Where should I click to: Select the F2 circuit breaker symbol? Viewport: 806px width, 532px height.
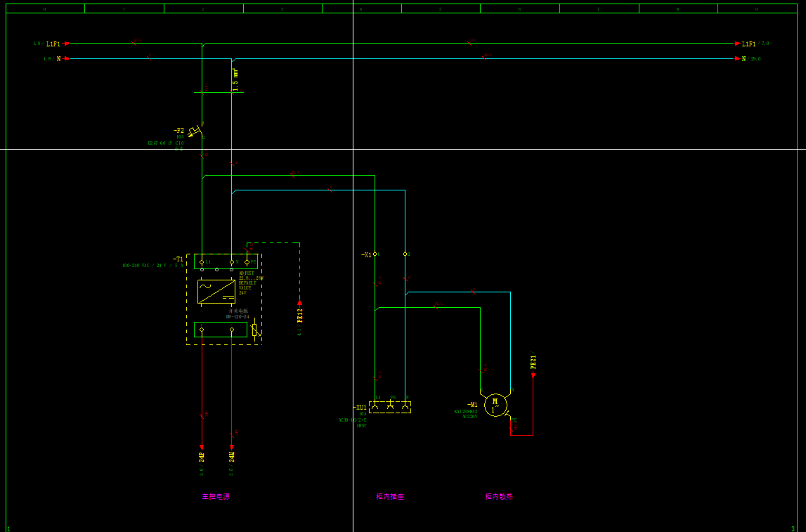pyautogui.click(x=195, y=131)
